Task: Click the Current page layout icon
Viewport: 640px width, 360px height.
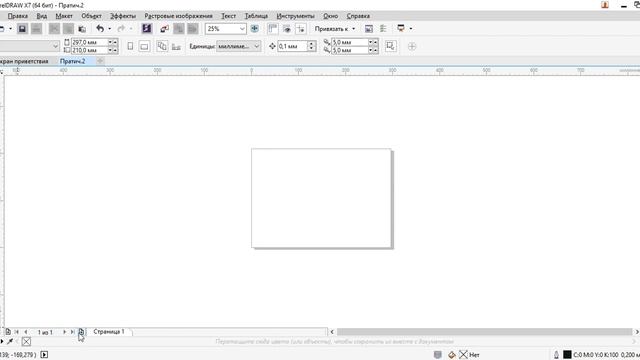Action: (176, 47)
